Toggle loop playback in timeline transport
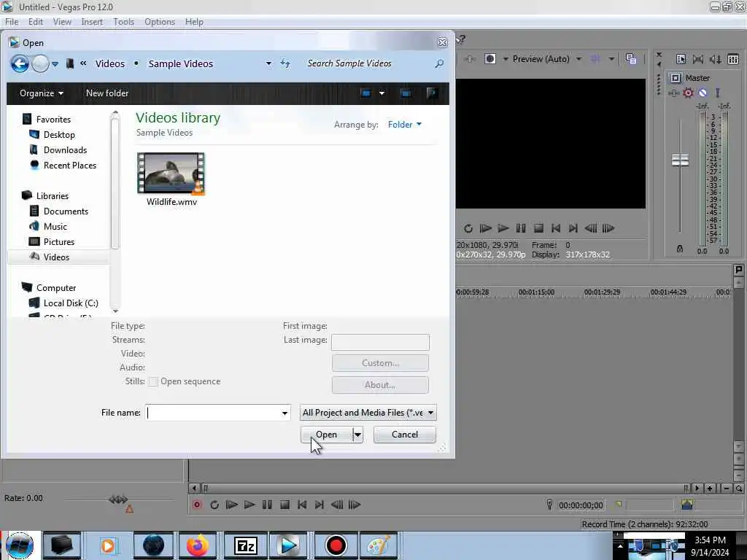The height and width of the screenshot is (560, 747). point(214,505)
